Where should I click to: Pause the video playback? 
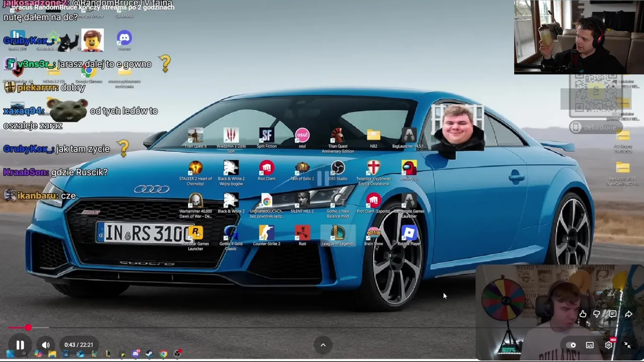tap(20, 345)
